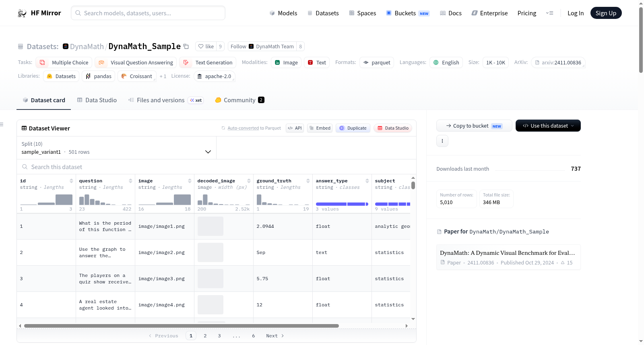Open the Data Studio tab
The width and height of the screenshot is (644, 345).
coord(97,100)
